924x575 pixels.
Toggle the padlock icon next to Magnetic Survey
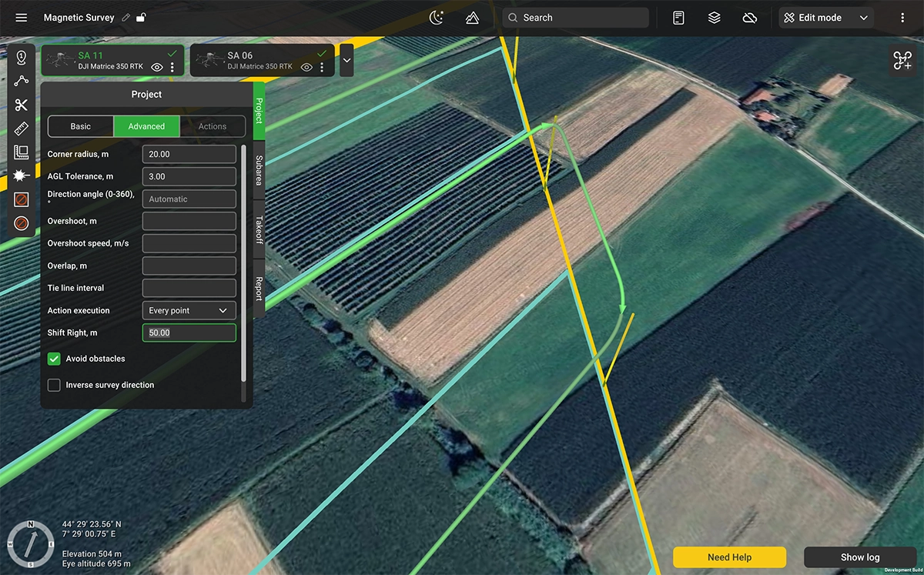coord(141,18)
